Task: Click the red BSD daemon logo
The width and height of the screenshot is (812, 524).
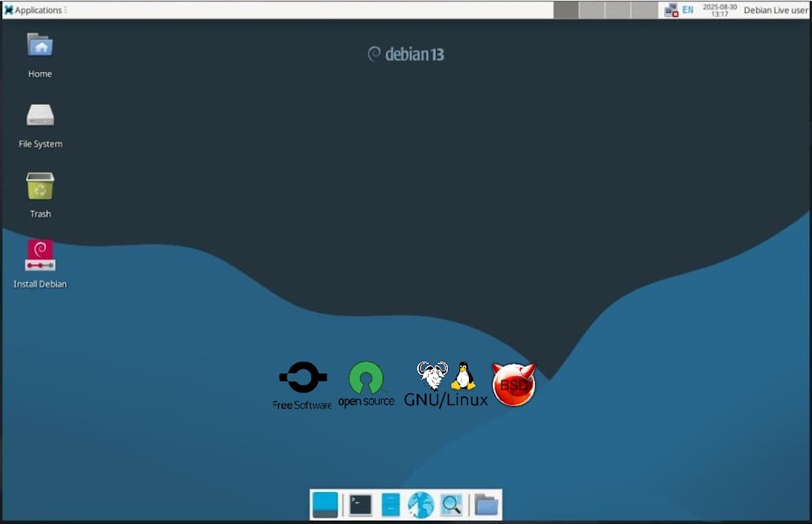Action: 514,385
